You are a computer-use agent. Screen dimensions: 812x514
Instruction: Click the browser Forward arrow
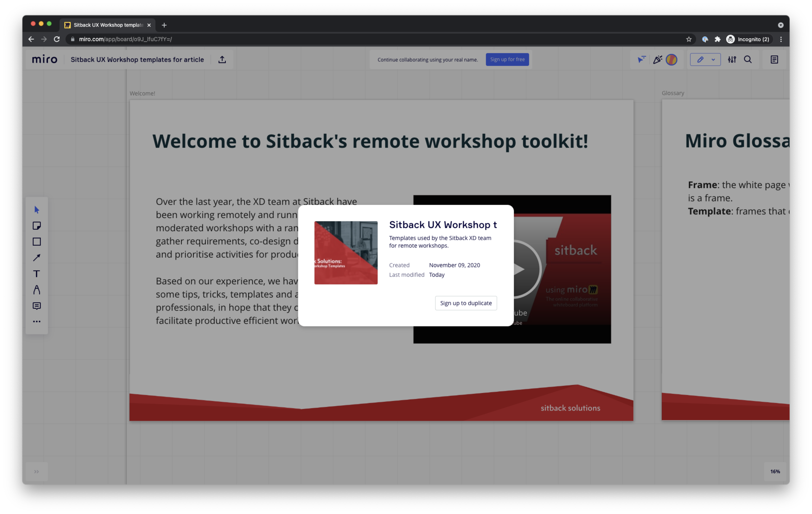pos(44,39)
